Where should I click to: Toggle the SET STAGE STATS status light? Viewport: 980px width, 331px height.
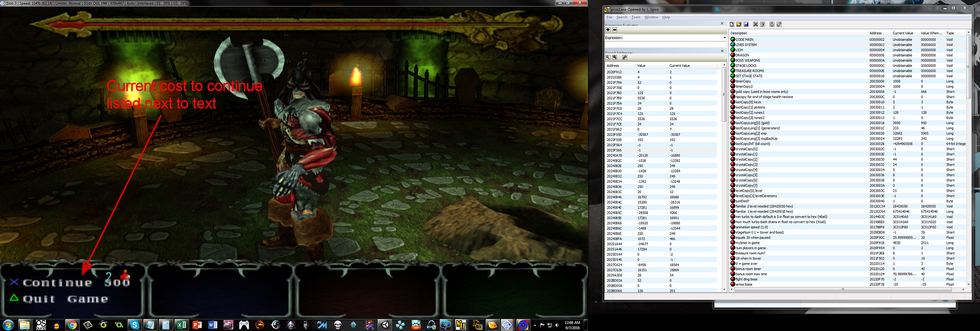click(x=733, y=76)
